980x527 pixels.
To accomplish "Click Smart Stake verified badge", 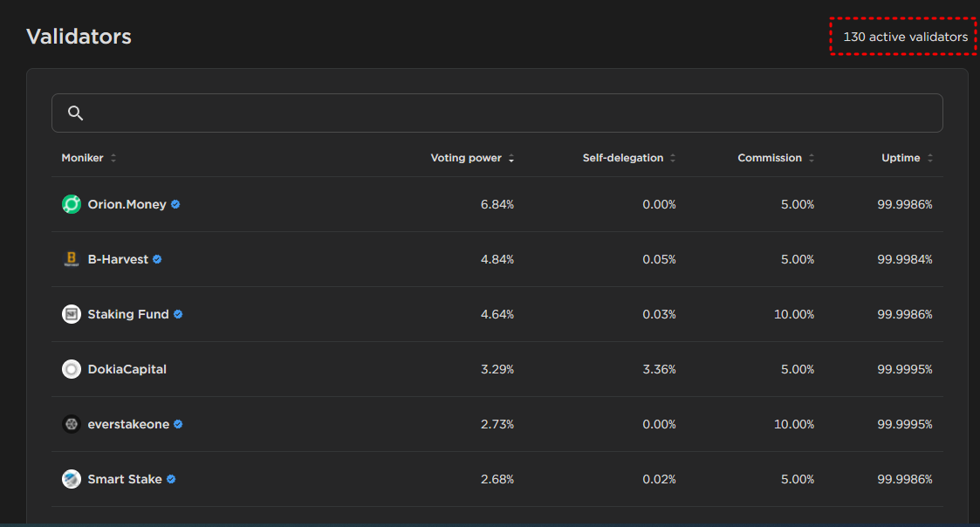I will pos(171,480).
